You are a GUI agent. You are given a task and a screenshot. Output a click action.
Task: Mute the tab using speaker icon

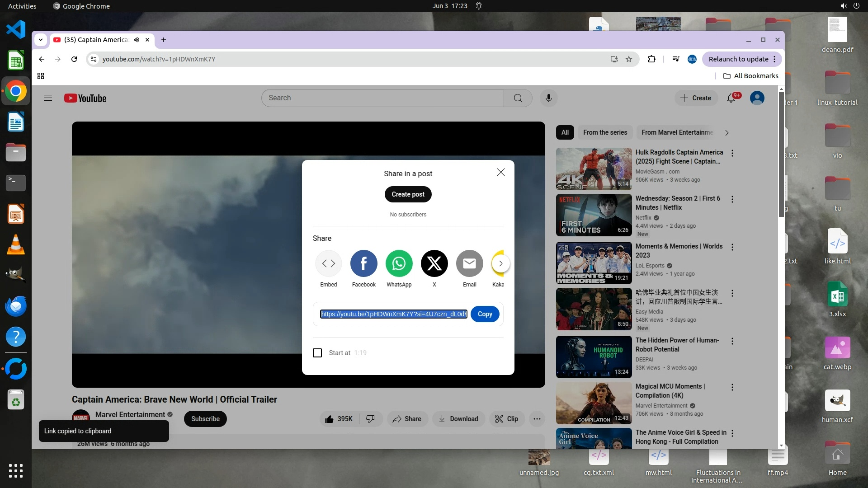coord(137,40)
